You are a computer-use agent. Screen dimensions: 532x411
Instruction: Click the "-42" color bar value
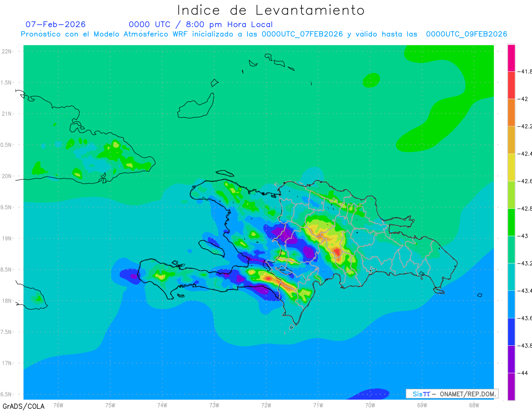pos(523,99)
